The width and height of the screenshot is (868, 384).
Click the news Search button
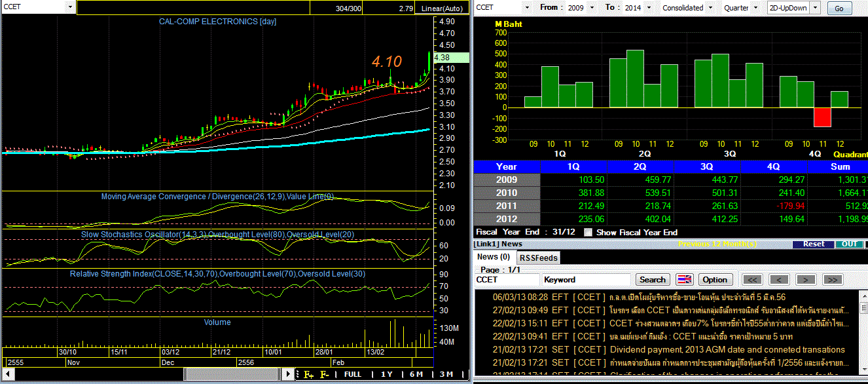(653, 280)
